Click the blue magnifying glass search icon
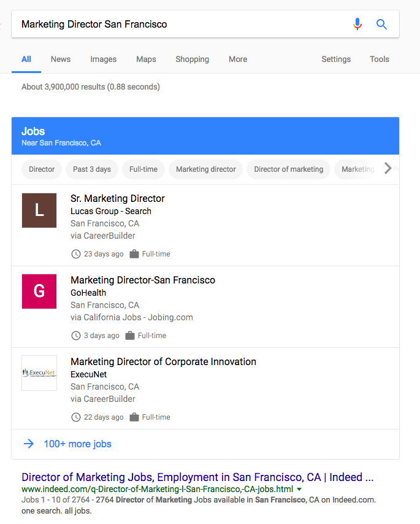This screenshot has width=420, height=524. click(381, 24)
